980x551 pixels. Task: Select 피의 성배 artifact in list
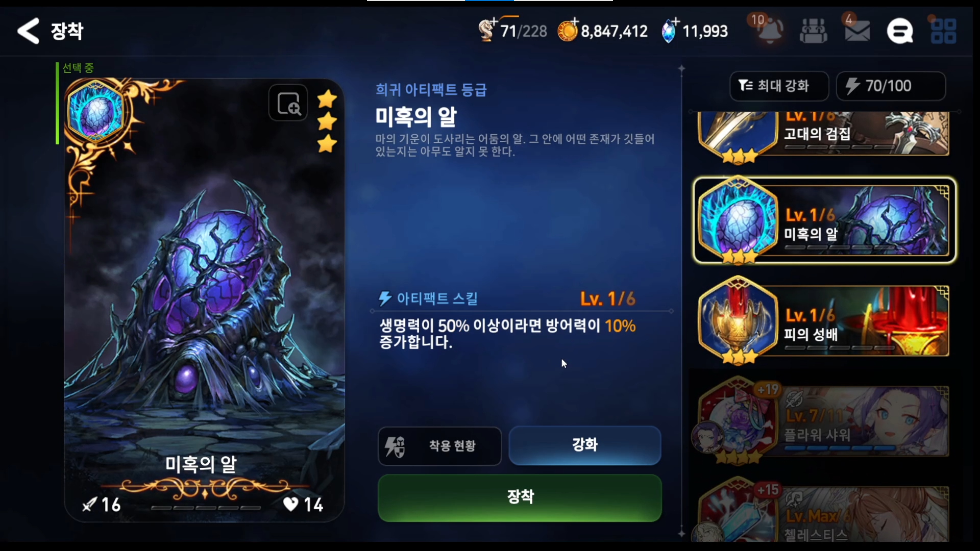point(823,320)
